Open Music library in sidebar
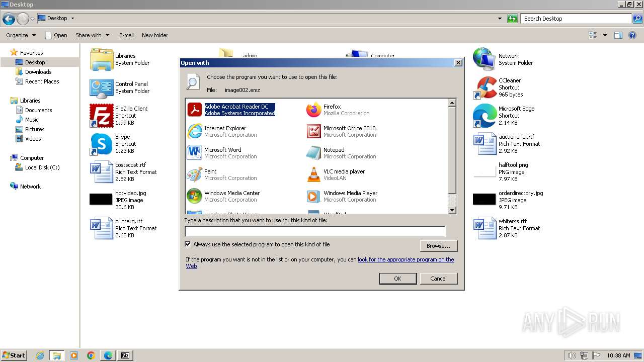 tap(32, 120)
